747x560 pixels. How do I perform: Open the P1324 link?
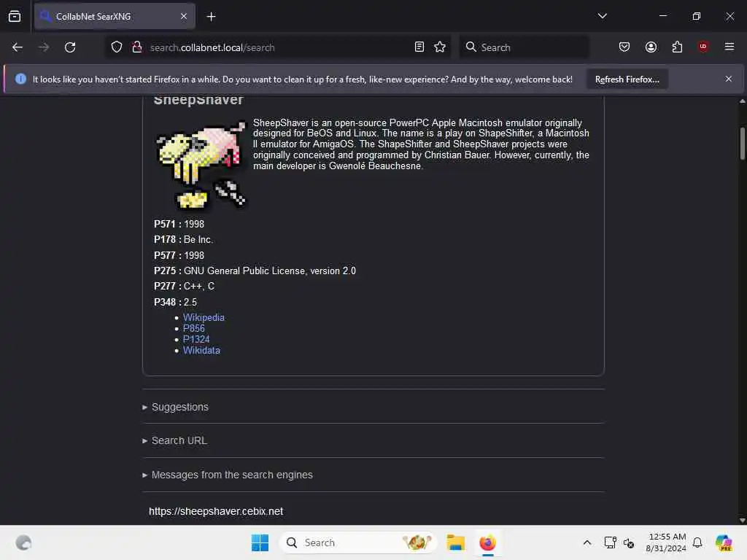(x=196, y=339)
